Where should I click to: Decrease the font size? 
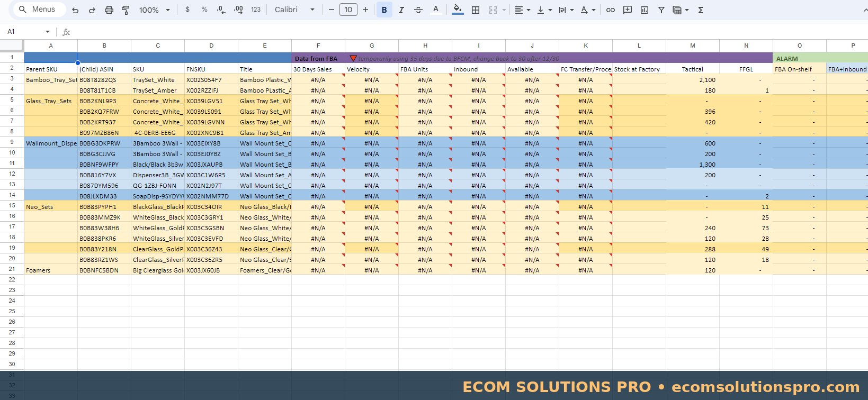pos(332,10)
